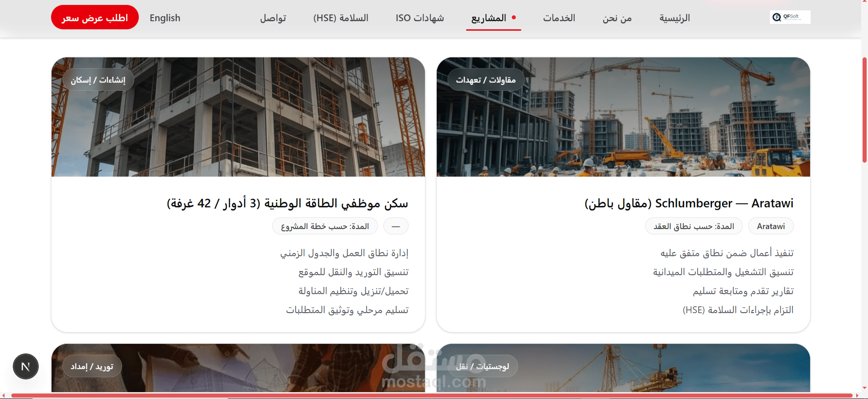868x399 pixels.
Task: Select the المشاريع projects tab
Action: tap(494, 18)
